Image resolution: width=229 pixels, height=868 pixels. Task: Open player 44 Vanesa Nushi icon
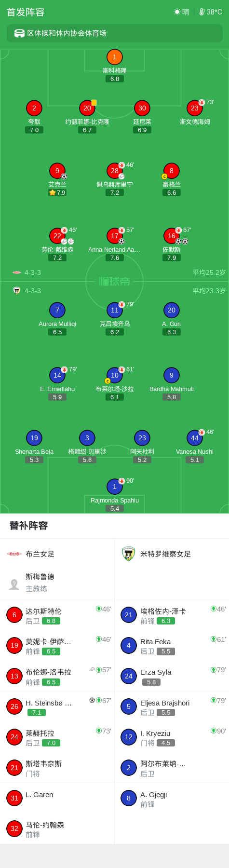[x=194, y=438]
